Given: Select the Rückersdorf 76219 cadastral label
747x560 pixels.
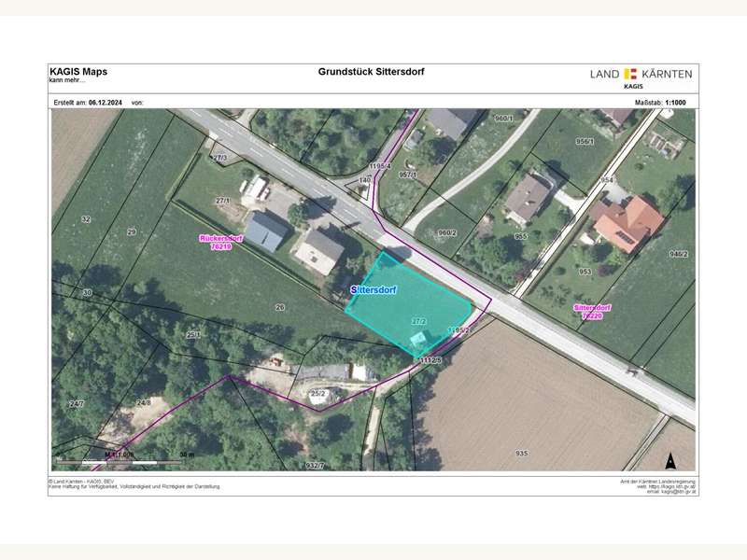Looking at the screenshot, I should 221,243.
